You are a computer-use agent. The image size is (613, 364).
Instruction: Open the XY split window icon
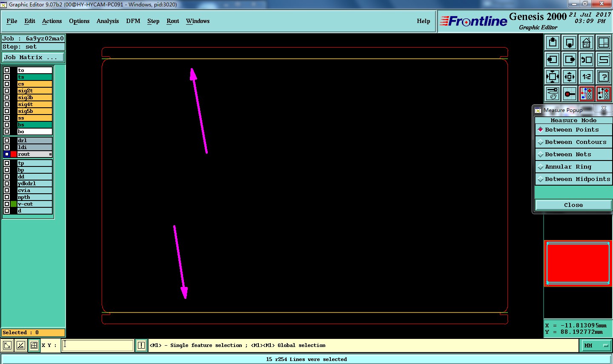pos(604,43)
